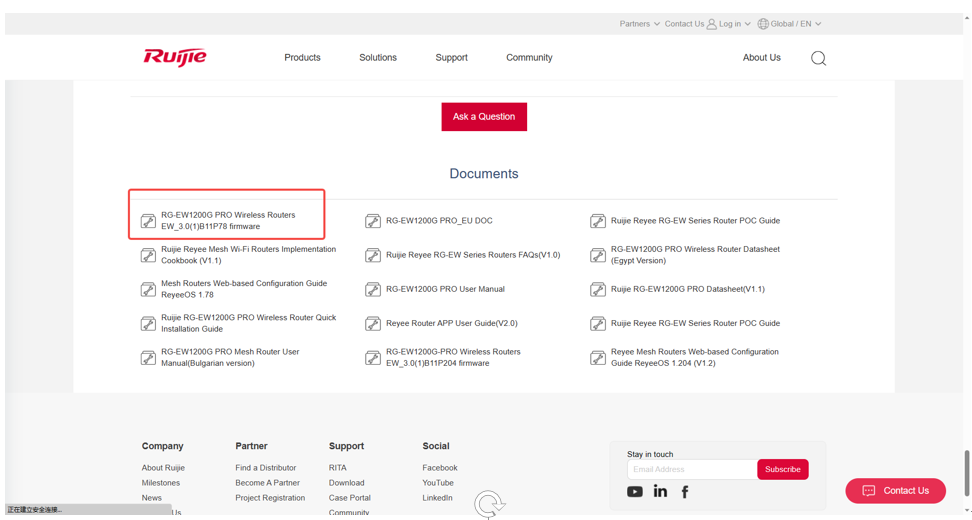Open the Community menu
The height and width of the screenshot is (520, 972).
529,58
